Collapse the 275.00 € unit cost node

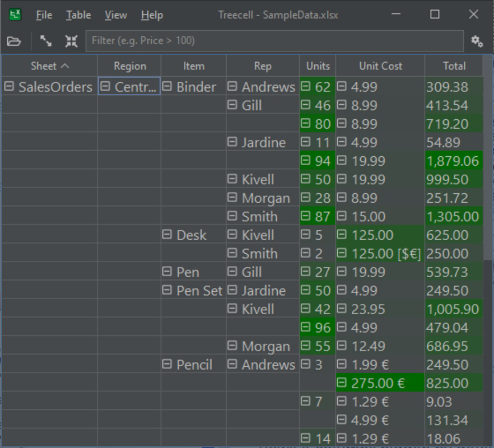(x=342, y=382)
